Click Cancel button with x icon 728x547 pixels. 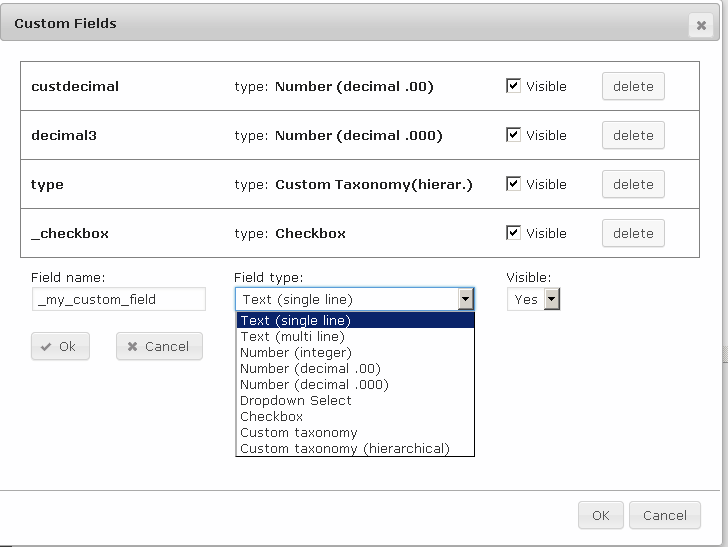[x=159, y=346]
